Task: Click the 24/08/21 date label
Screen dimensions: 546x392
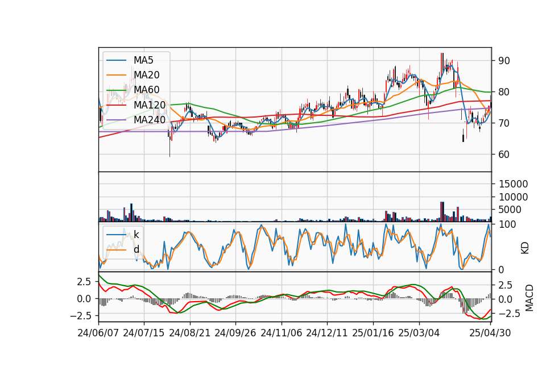Action: tap(190, 333)
